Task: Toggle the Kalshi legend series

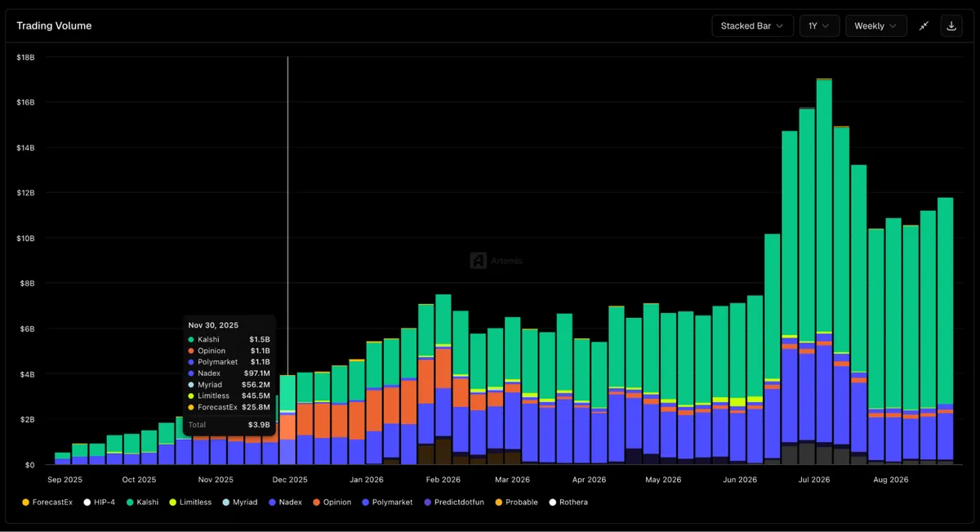Action: (x=142, y=502)
